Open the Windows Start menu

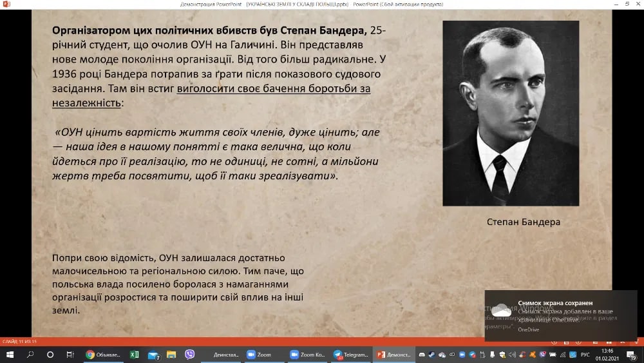(x=10, y=355)
